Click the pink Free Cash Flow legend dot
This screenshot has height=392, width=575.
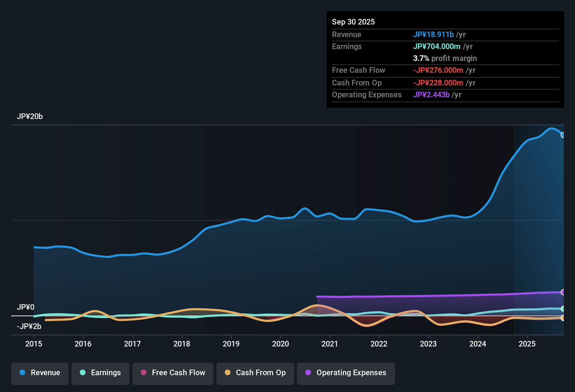pos(144,373)
